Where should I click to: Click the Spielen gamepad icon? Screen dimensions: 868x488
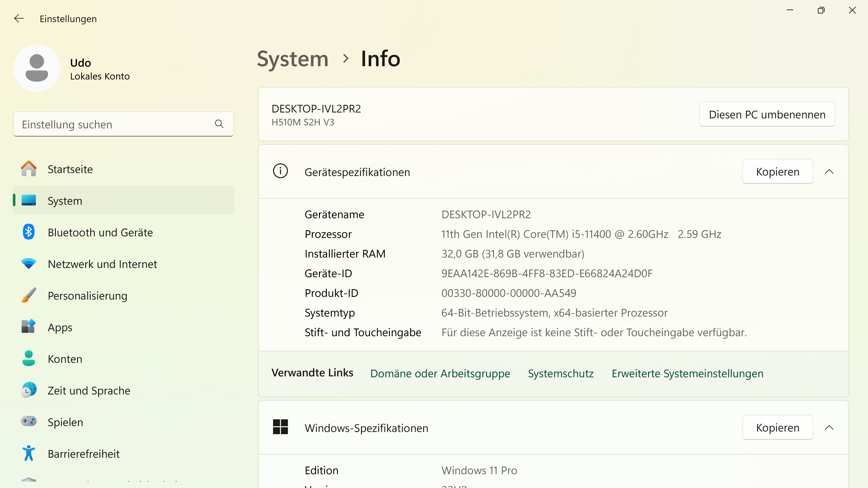pos(29,421)
